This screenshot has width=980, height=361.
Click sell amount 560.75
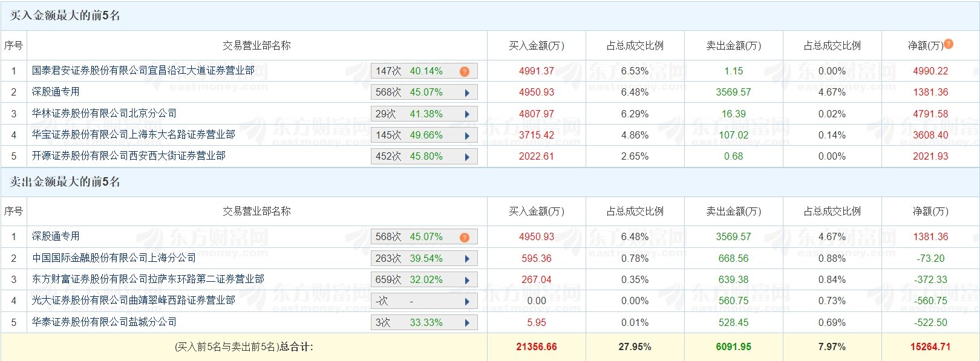point(734,301)
